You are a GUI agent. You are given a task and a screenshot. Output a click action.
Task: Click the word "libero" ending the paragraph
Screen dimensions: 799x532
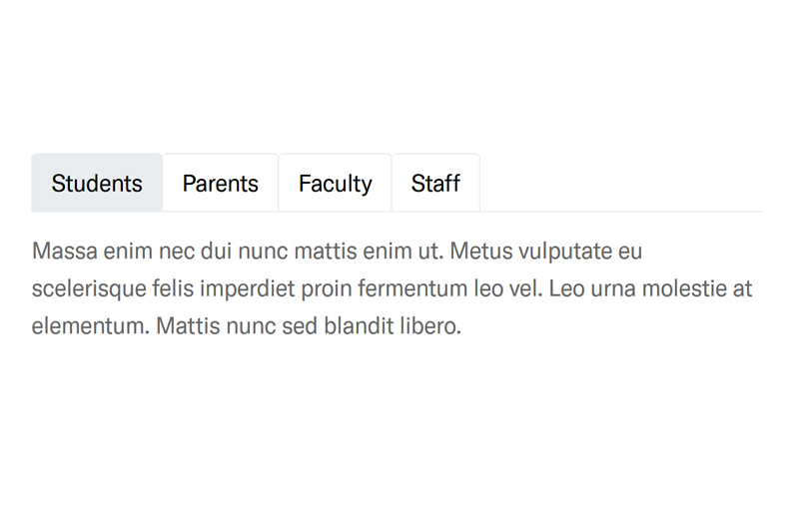[x=431, y=326]
